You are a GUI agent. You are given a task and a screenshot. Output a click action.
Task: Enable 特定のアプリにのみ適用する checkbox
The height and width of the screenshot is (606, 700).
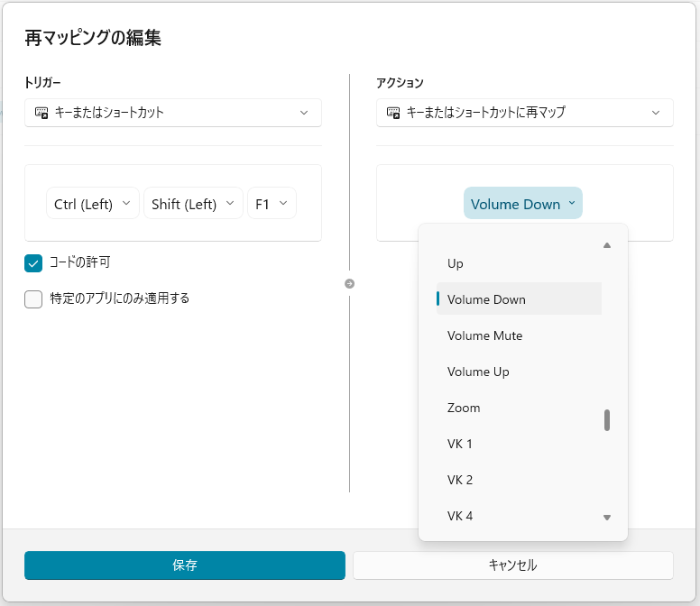(33, 299)
